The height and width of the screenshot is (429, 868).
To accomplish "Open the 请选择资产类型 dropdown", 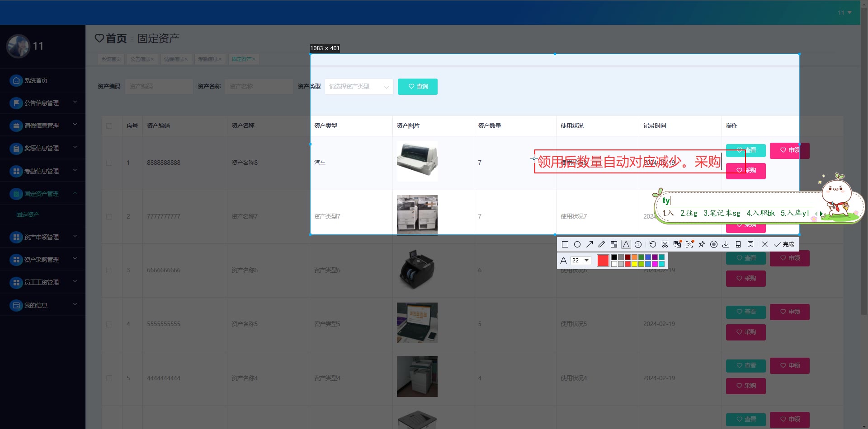I will (359, 87).
